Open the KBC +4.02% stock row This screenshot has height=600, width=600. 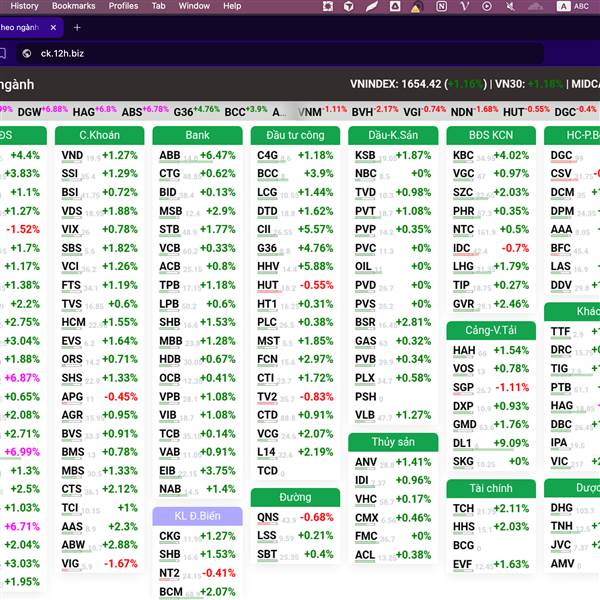pos(491,156)
